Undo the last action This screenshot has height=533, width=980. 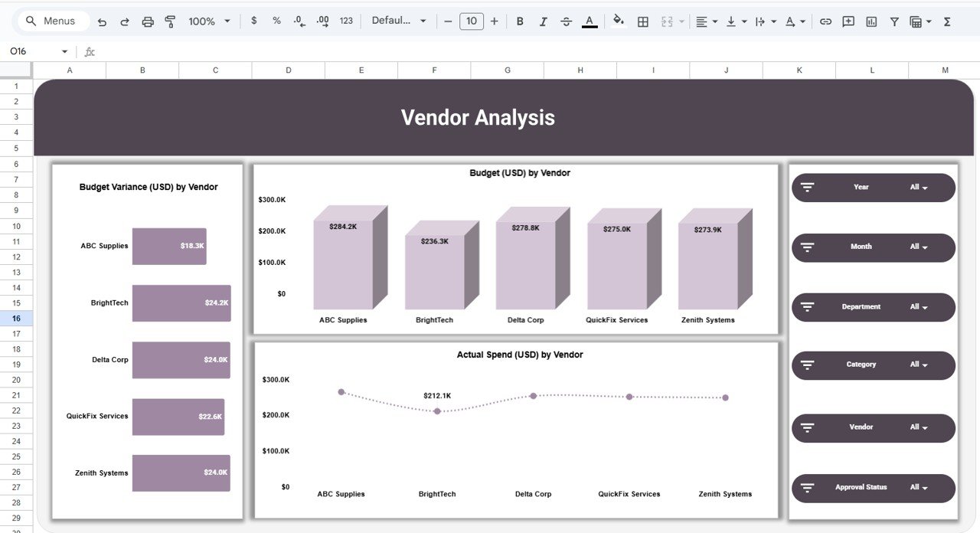tap(102, 21)
